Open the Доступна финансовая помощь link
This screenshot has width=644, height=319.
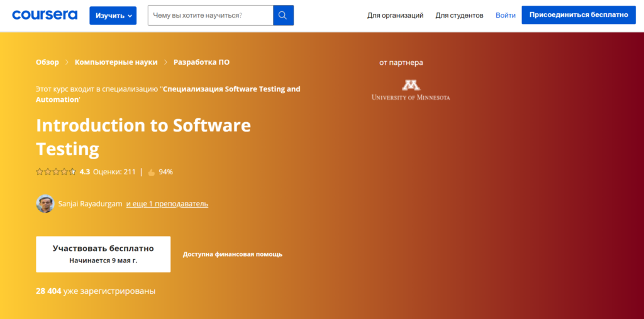click(x=232, y=254)
